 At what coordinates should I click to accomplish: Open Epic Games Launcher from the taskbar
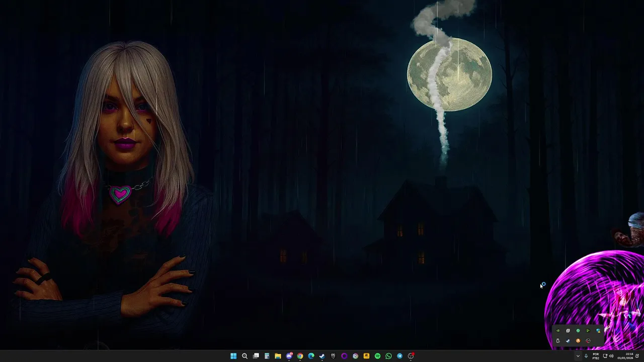coord(333,355)
